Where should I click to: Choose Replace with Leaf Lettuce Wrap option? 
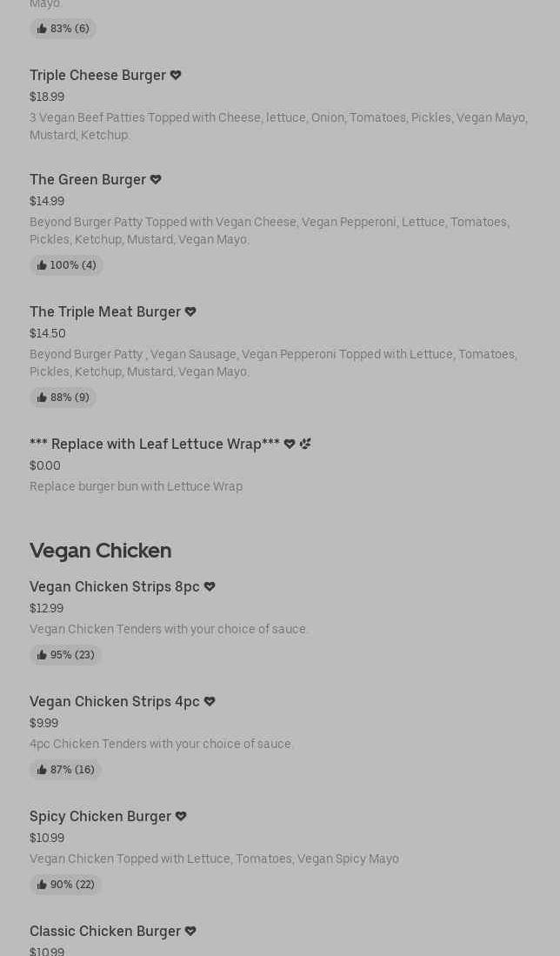pyautogui.click(x=155, y=444)
